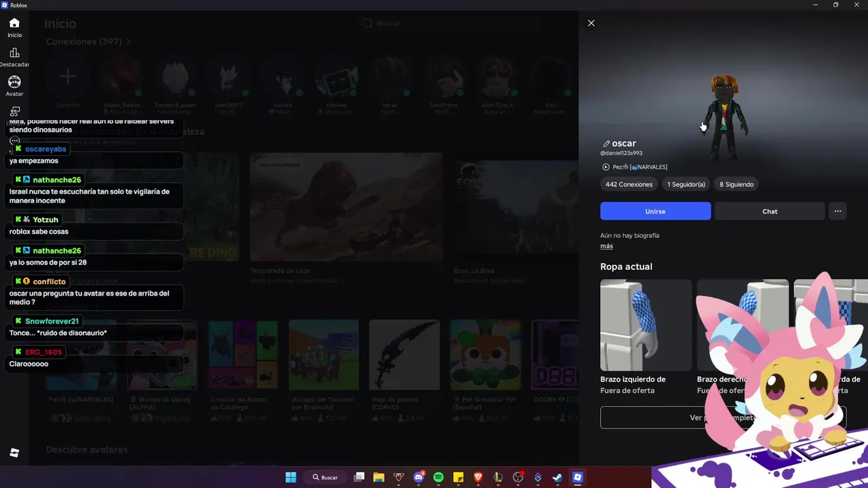Screen dimensions: 868x488
Task: Click the Pez NARVALES game status text
Action: point(639,167)
